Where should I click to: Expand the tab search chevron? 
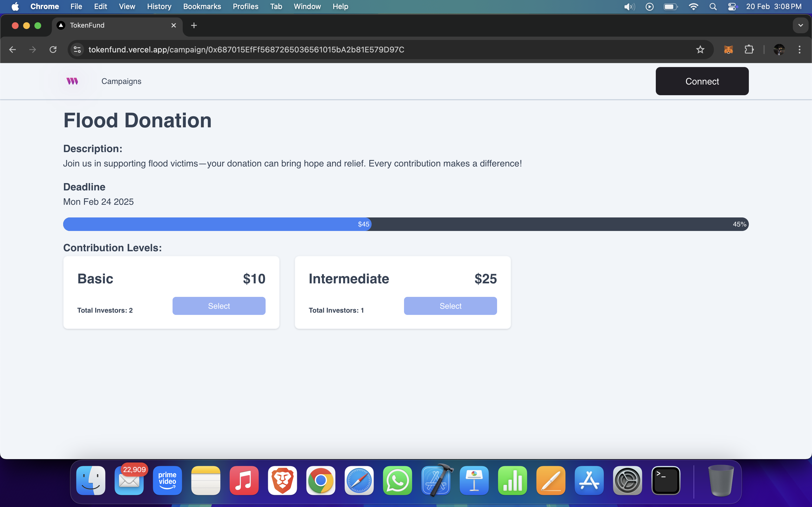(801, 25)
